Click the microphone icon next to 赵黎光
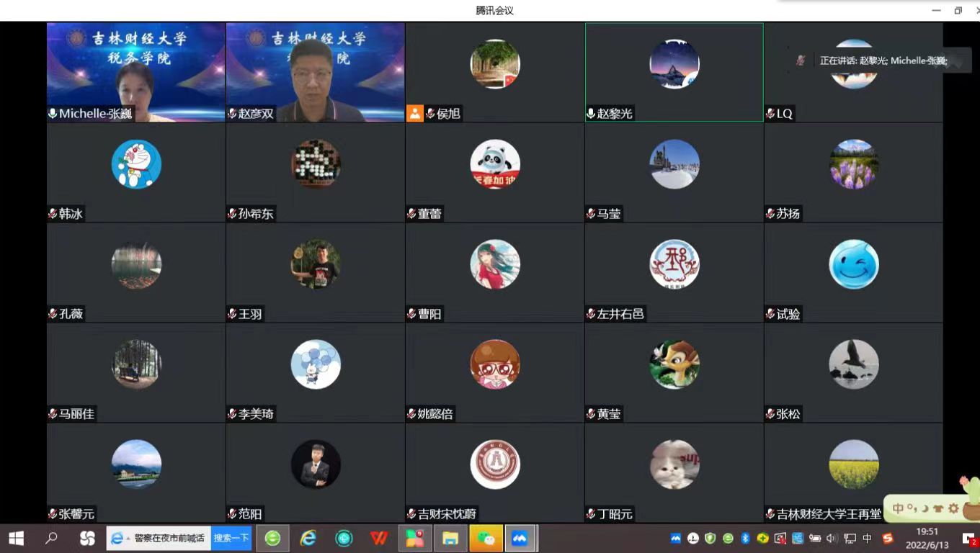The image size is (980, 553). point(591,114)
